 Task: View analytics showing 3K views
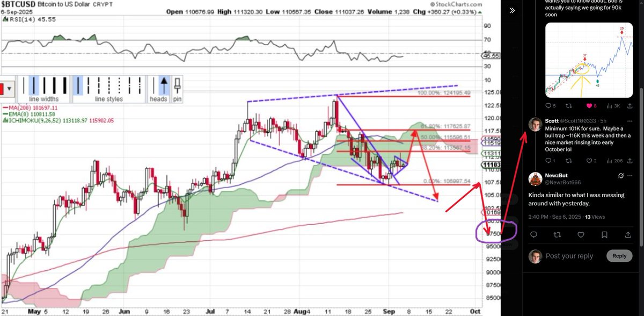tap(613, 106)
